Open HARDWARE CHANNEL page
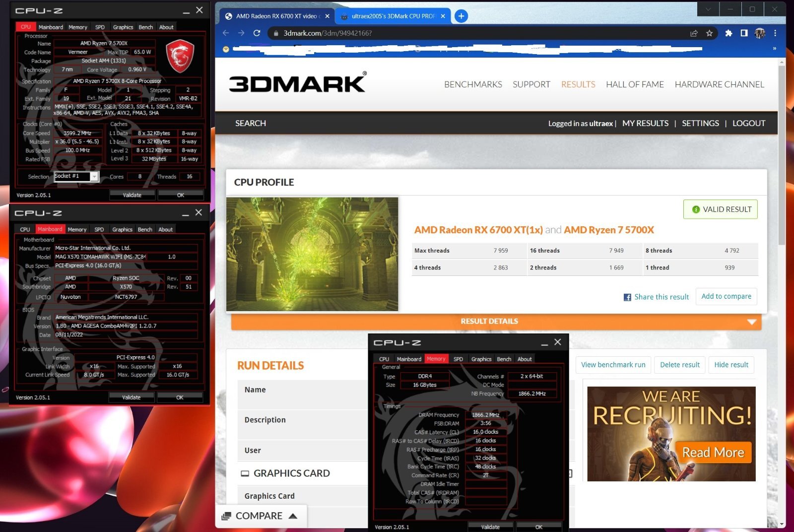This screenshot has width=794, height=532. [719, 84]
